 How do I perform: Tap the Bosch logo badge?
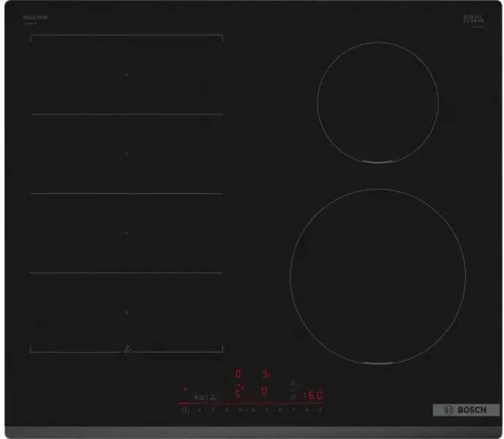pos(466,409)
